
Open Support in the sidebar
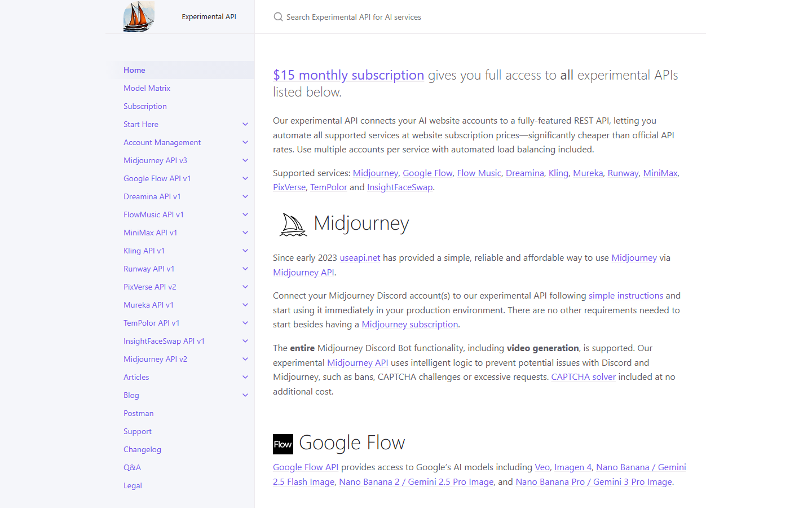point(138,431)
